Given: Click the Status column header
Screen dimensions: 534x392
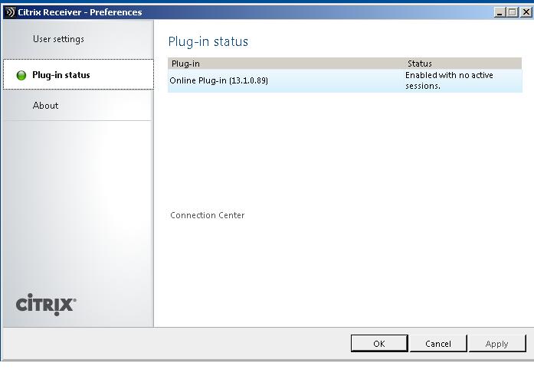Looking at the screenshot, I should pyautogui.click(x=464, y=64).
